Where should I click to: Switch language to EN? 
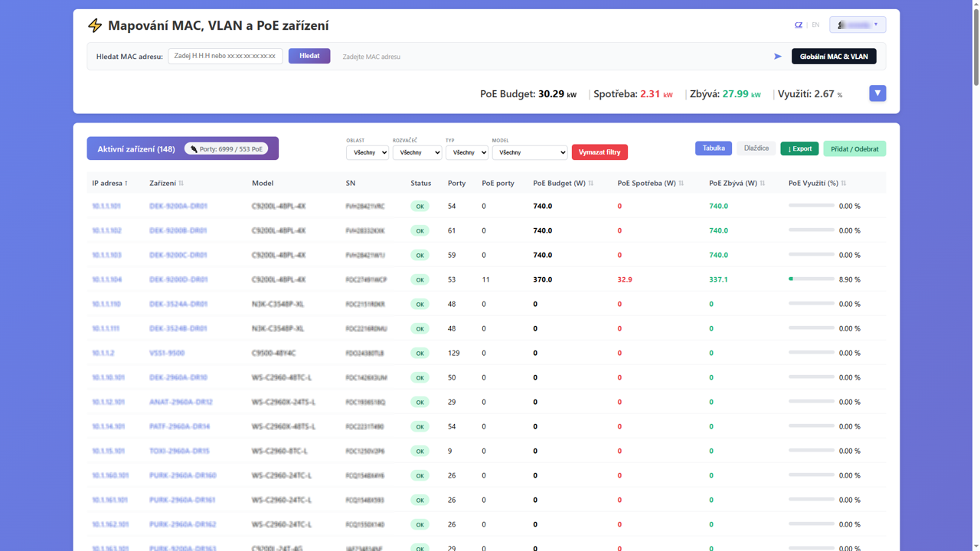815,24
